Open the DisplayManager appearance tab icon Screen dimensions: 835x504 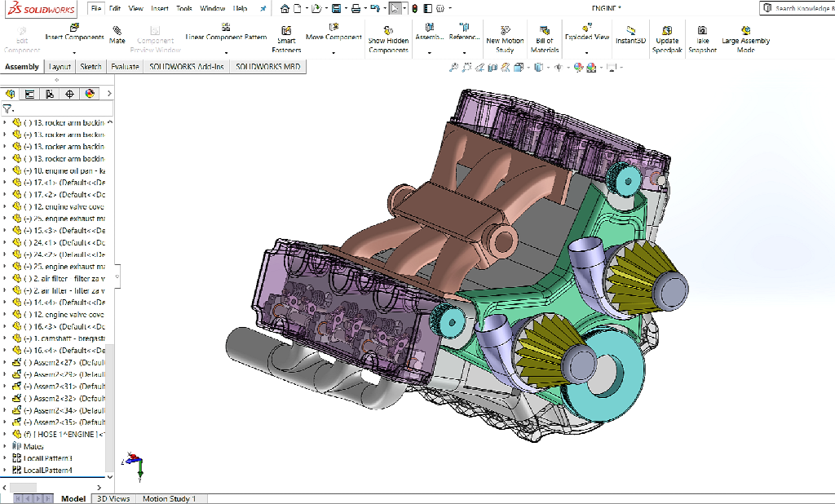(x=90, y=94)
